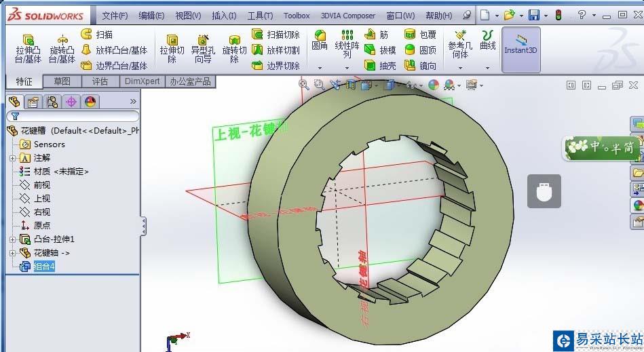Open the Curves dropdown arrow
This screenshot has width=644, height=352.
(487, 68)
